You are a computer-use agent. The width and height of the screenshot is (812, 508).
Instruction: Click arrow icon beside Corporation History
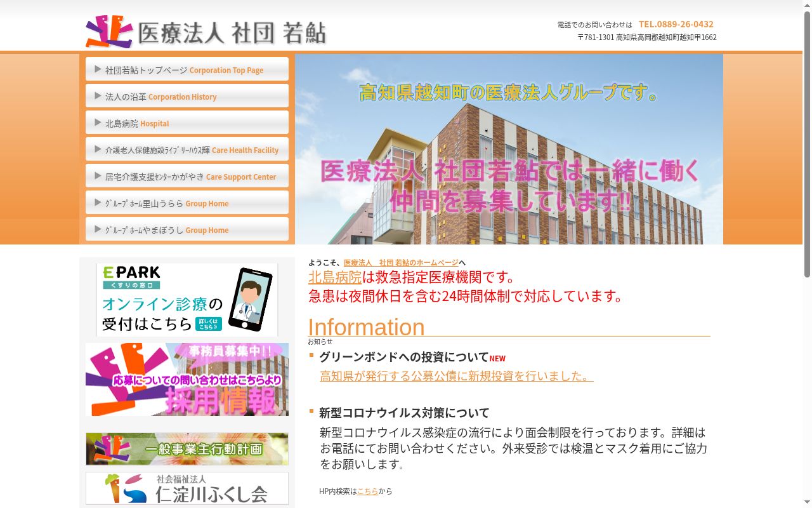tap(98, 96)
